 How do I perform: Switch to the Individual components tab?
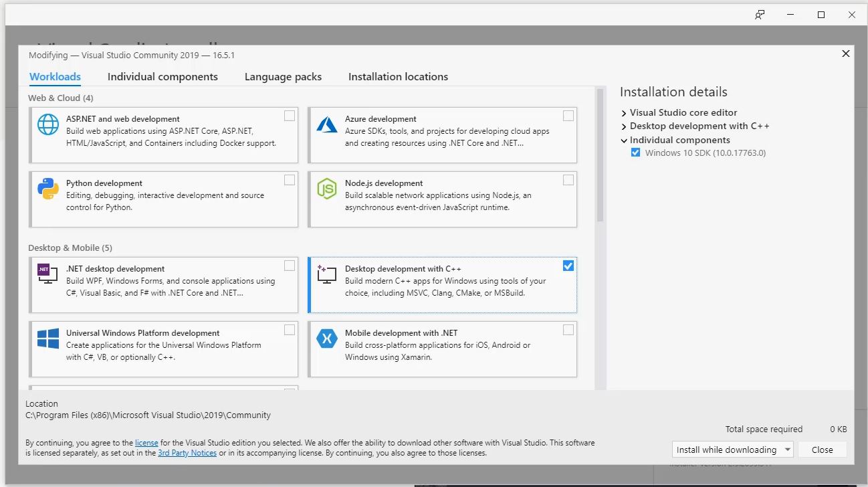(162, 76)
